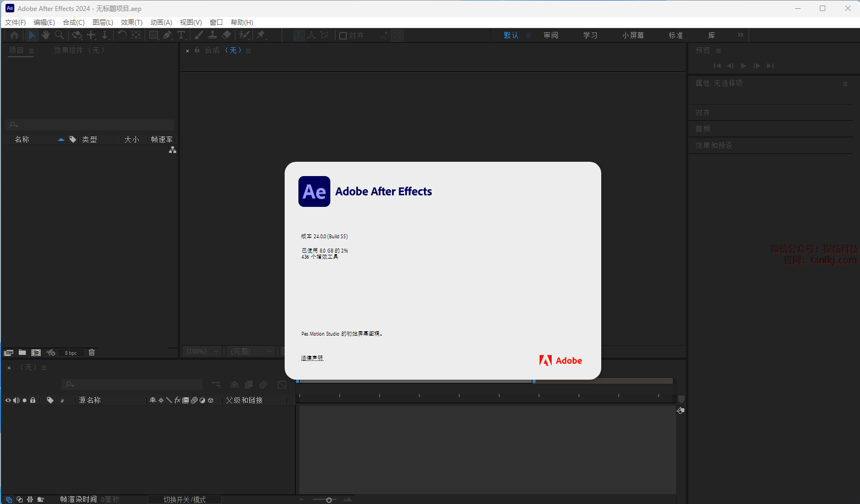Open the 100% magnification dropdown

point(203,351)
